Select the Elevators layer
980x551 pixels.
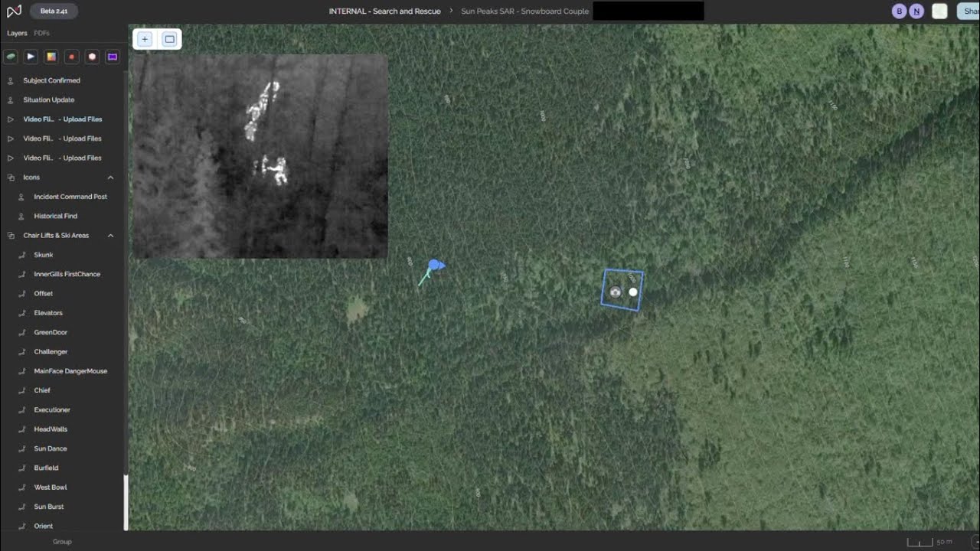click(48, 313)
